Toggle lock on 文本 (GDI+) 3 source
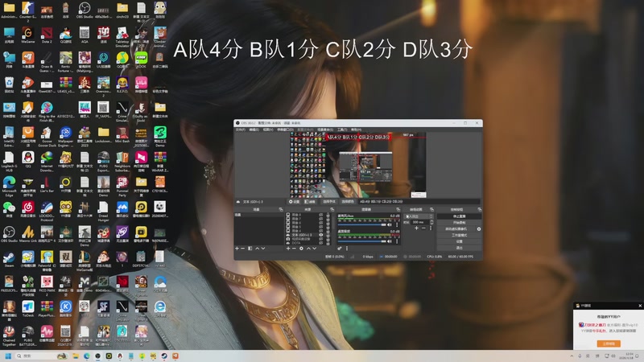 click(328, 235)
